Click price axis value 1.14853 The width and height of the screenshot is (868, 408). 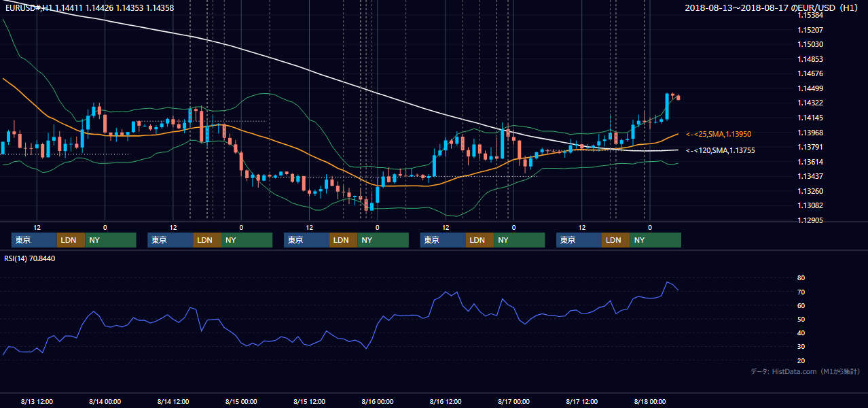click(810, 59)
